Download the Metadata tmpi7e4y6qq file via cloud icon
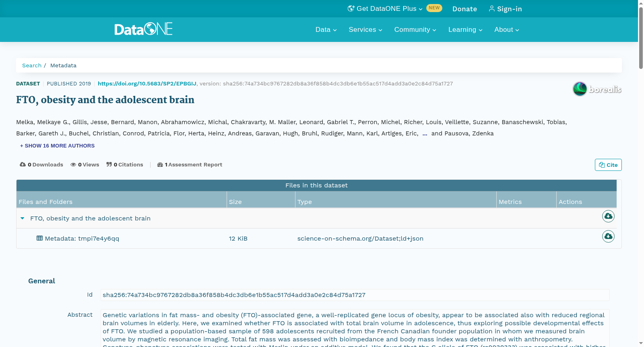 [608, 236]
